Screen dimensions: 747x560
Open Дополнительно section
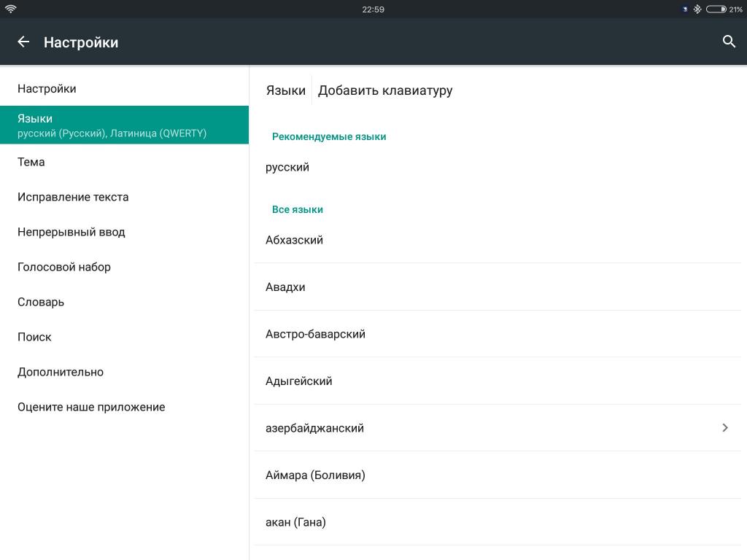tap(124, 372)
